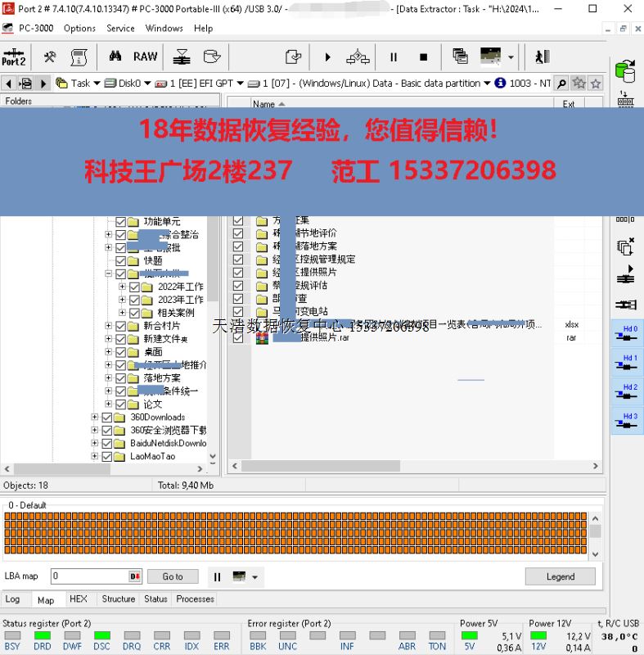The image size is (644, 655).
Task: Open the binoculars search tool
Action: coord(115,56)
